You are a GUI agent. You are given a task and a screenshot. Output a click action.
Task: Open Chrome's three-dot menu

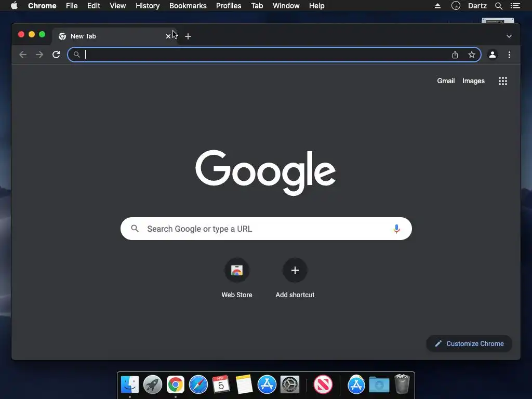(x=509, y=55)
